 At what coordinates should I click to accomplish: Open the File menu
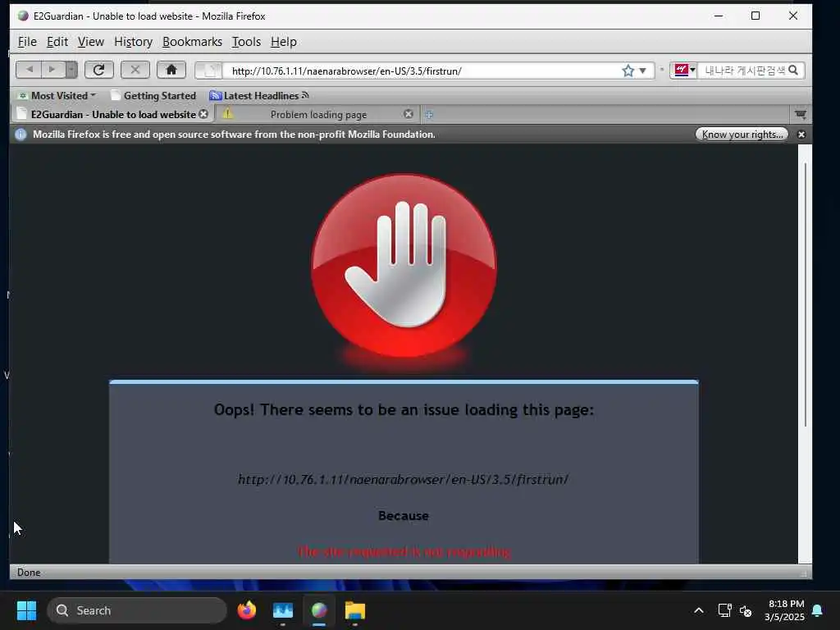[27, 42]
